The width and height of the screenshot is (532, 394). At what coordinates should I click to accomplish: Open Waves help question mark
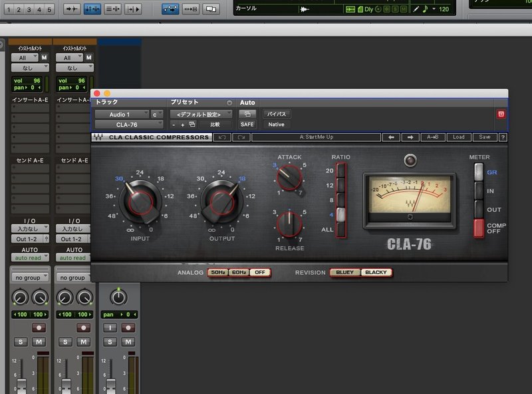(503, 137)
